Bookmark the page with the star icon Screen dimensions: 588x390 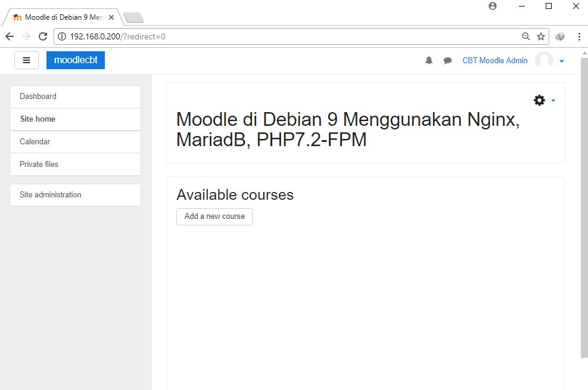pos(541,36)
